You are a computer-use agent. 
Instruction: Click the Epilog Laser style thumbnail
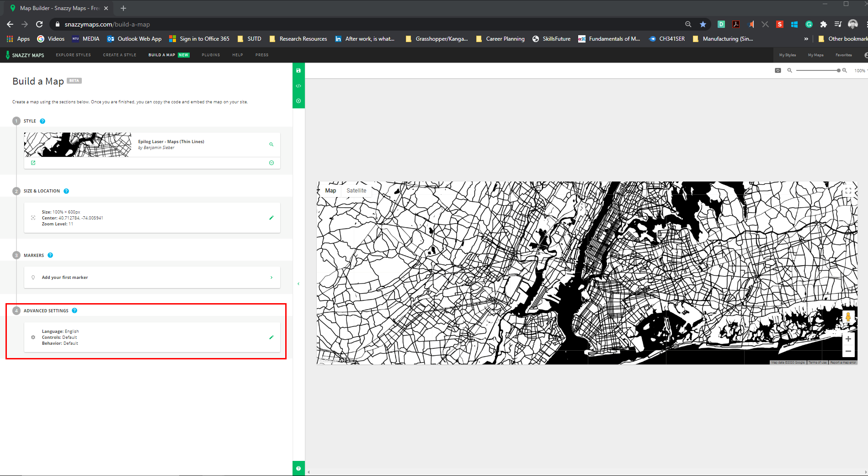point(78,145)
